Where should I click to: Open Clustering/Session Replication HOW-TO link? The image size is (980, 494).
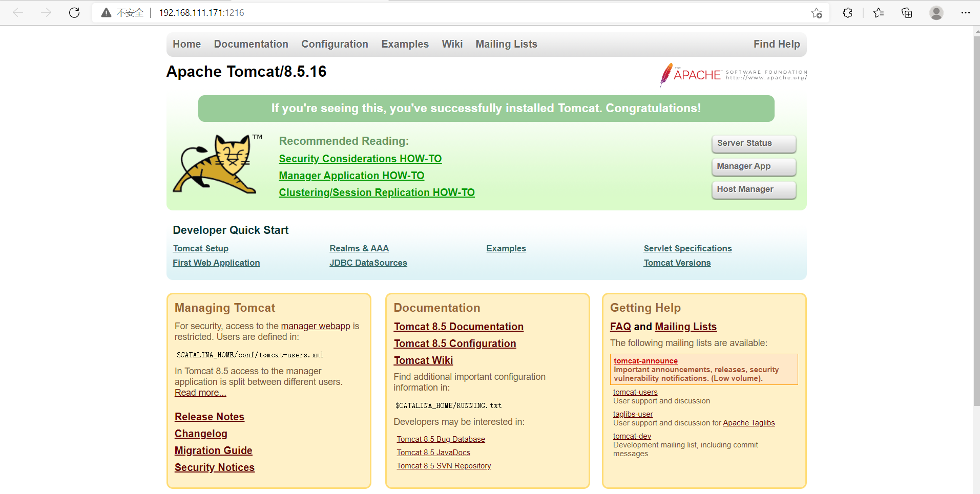point(377,192)
